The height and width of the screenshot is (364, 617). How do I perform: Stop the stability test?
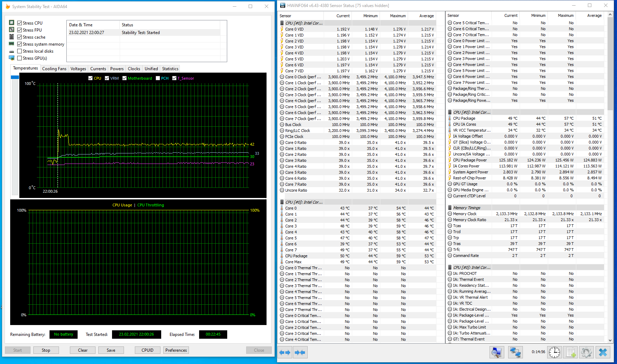pos(46,350)
